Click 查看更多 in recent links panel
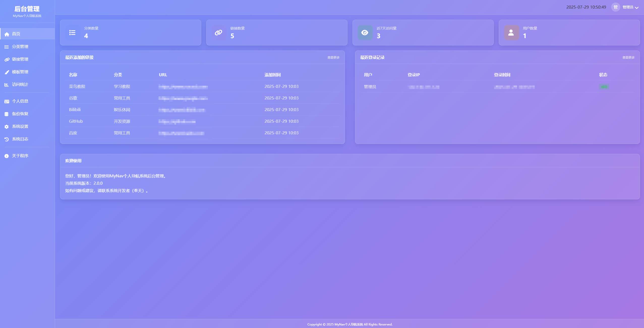 tap(333, 58)
